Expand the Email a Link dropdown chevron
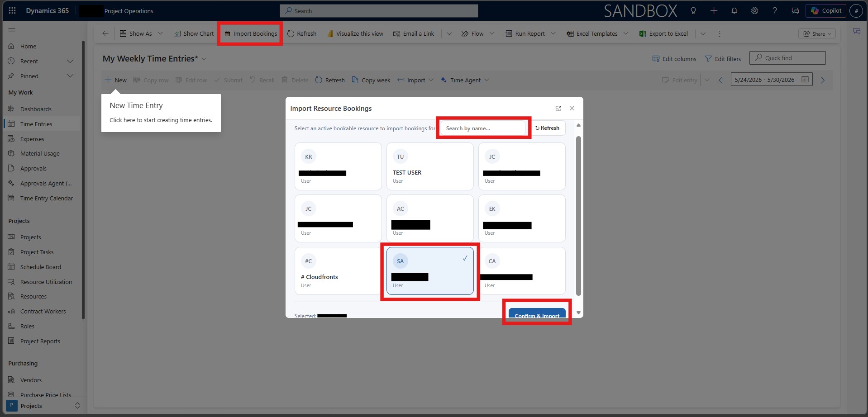The image size is (868, 417). [x=449, y=33]
